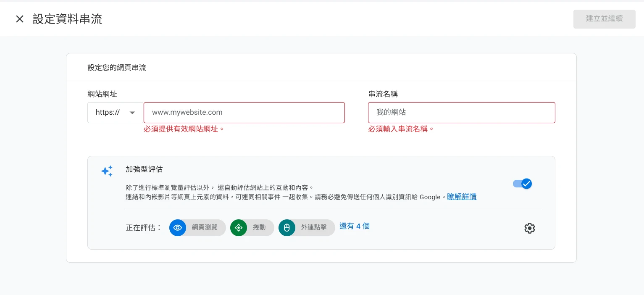Click the www.mywebsite.com URL input field

pos(244,113)
